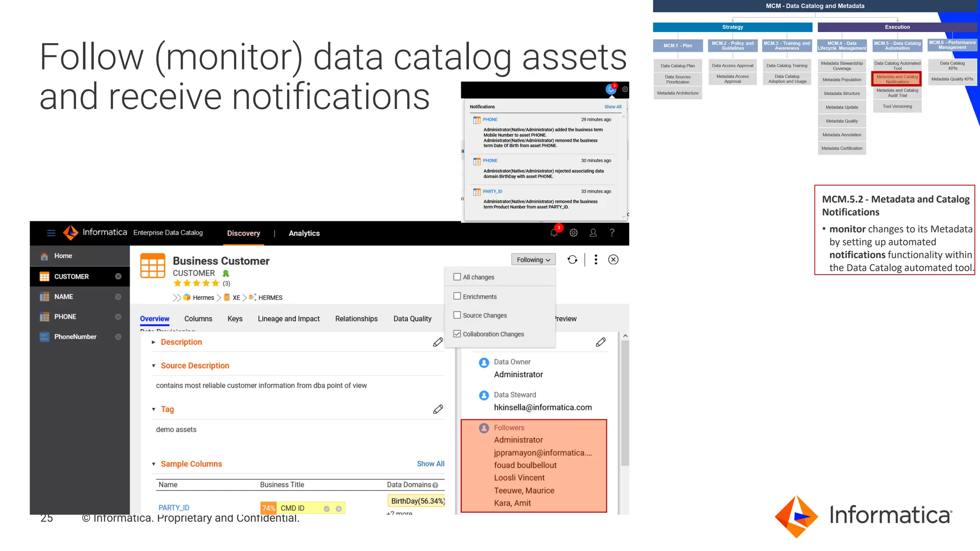Remove NAME from the sidebar list
980x551 pixels.
pos(118,297)
